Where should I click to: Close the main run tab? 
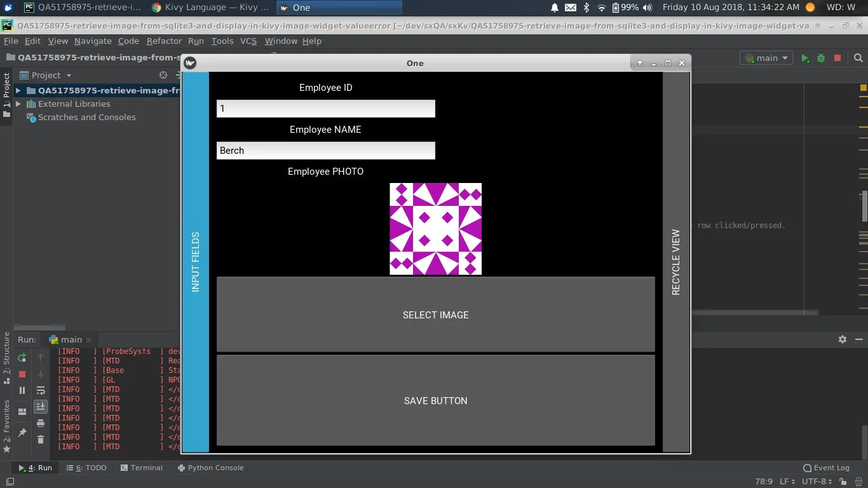coord(88,340)
